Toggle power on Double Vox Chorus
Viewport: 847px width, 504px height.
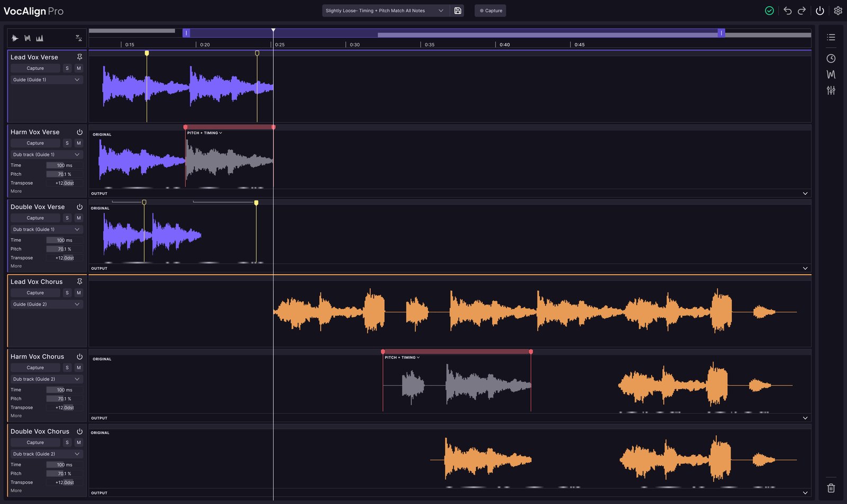click(x=79, y=431)
